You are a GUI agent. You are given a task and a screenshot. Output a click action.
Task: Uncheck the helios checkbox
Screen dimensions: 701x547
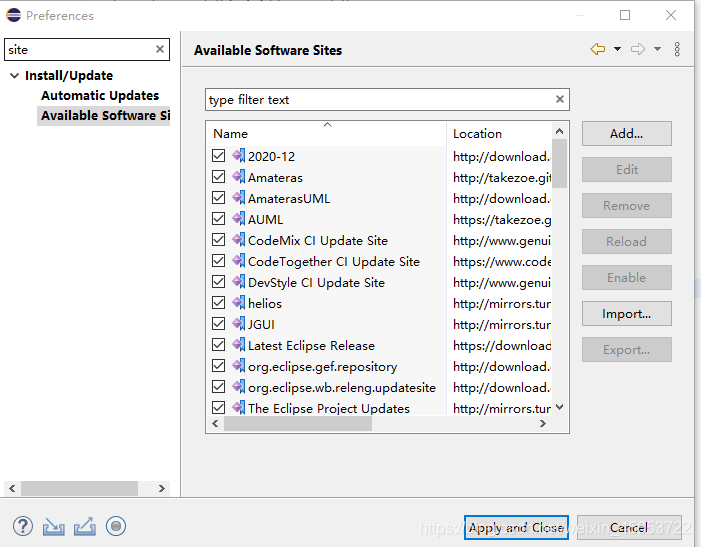coord(218,303)
